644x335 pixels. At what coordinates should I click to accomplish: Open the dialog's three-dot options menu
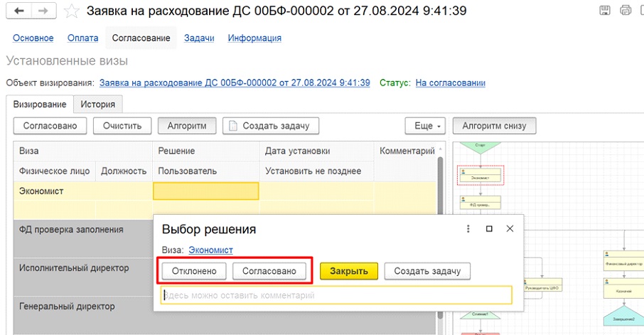(x=468, y=229)
